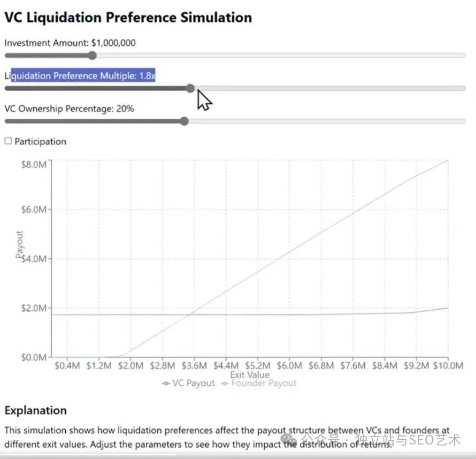Click the "VC Ownership Percentage: 20%" label
Image resolution: width=476 pixels, height=459 pixels.
69,109
